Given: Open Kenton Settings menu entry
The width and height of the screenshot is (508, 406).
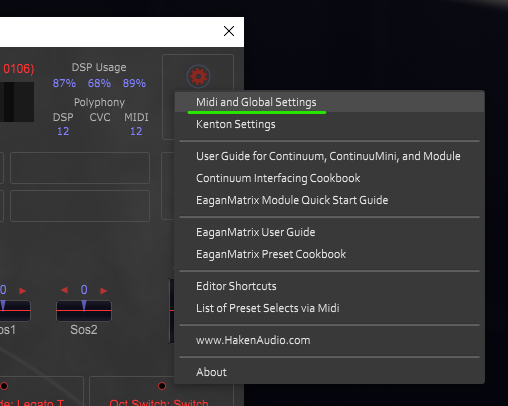Looking at the screenshot, I should click(329, 124).
